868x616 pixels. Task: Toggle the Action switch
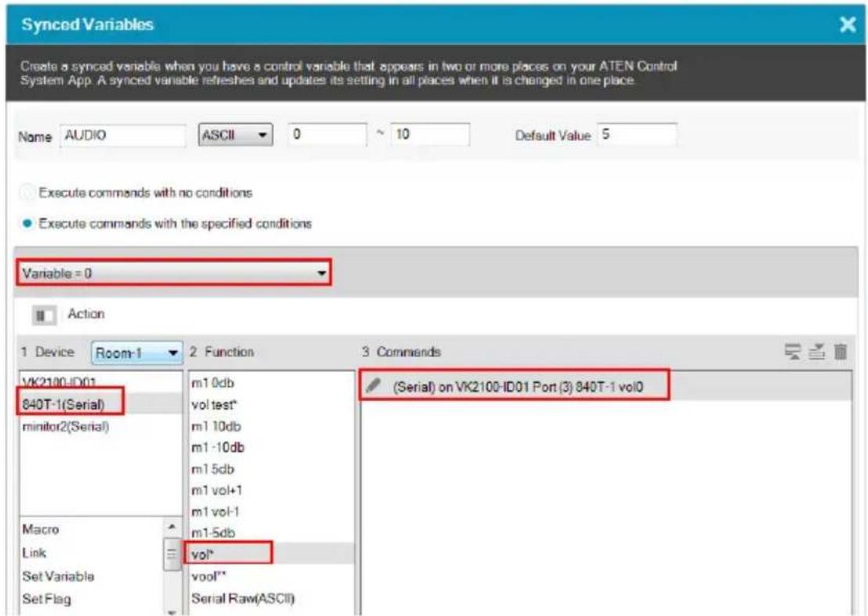tap(45, 315)
